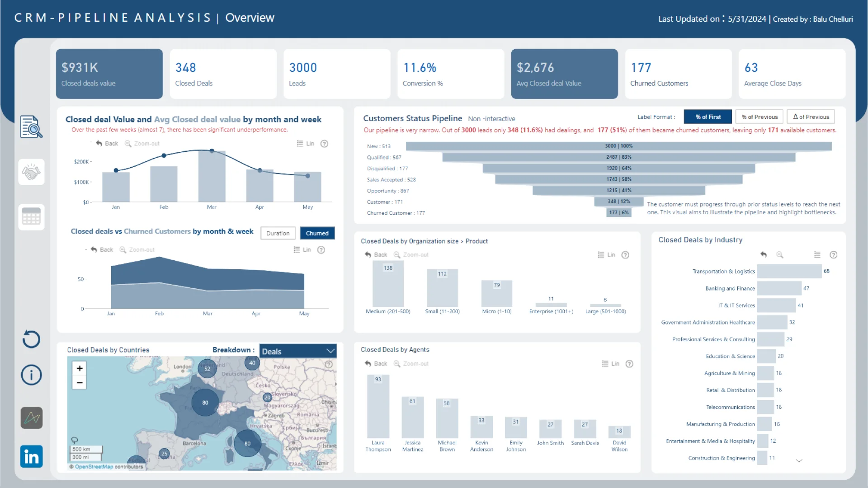This screenshot has height=488, width=868.
Task: Click magnifier icon in Closed Deals by Industry
Action: [780, 255]
